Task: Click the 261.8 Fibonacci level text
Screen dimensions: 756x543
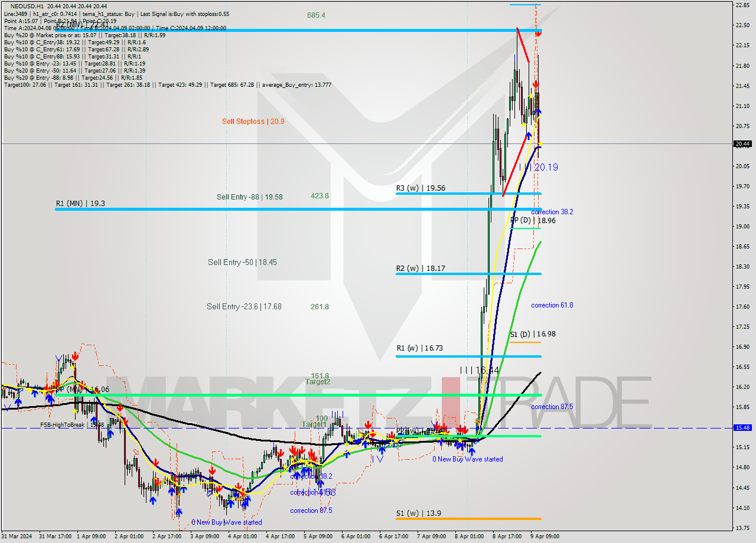Action: 320,306
